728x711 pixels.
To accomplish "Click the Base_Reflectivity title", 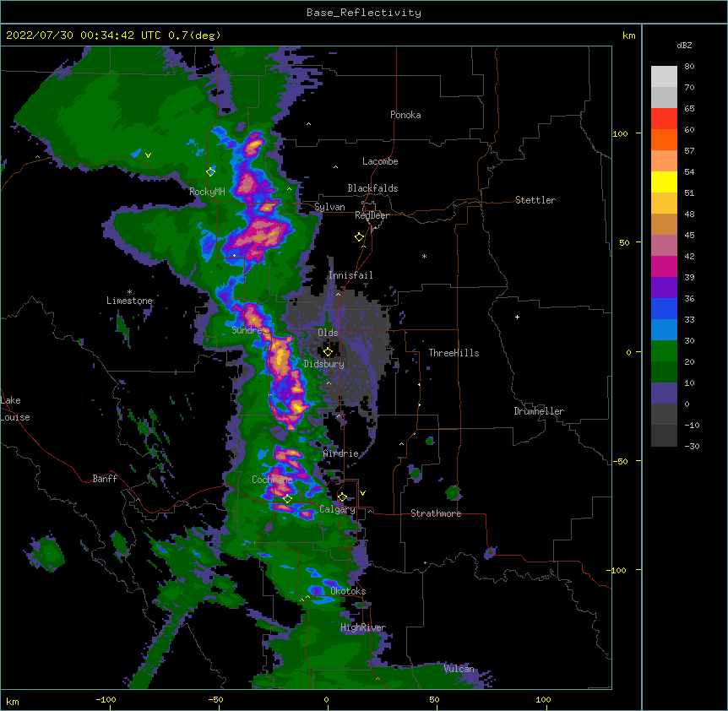I will tap(364, 13).
